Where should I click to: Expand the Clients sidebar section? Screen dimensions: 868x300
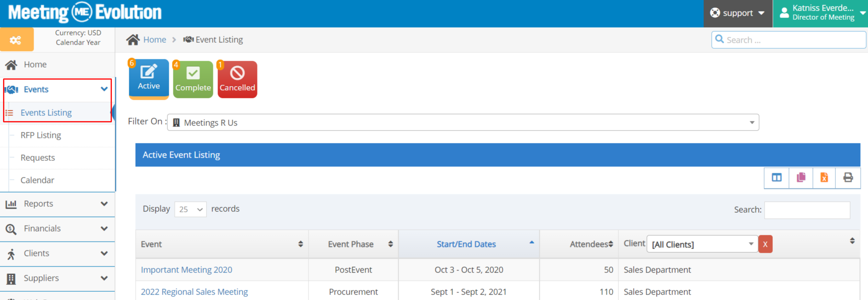pos(104,253)
